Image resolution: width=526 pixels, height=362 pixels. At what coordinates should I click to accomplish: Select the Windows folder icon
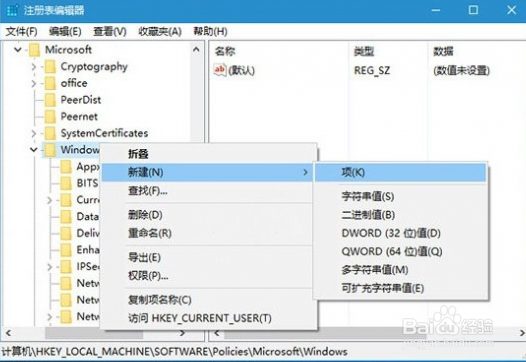tap(50, 150)
